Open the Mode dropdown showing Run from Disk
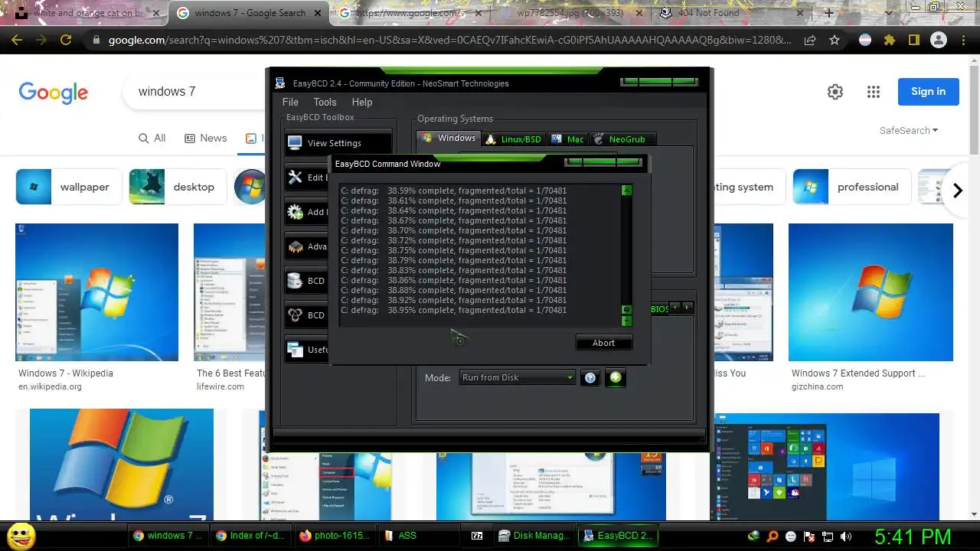This screenshot has width=980, height=551. pos(517,377)
